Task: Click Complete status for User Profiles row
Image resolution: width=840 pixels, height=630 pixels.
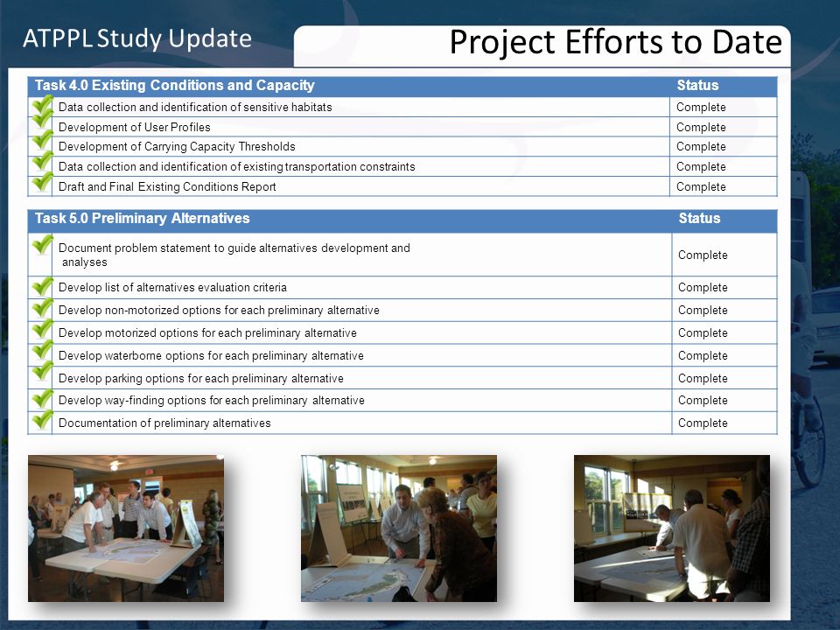Action: (701, 128)
